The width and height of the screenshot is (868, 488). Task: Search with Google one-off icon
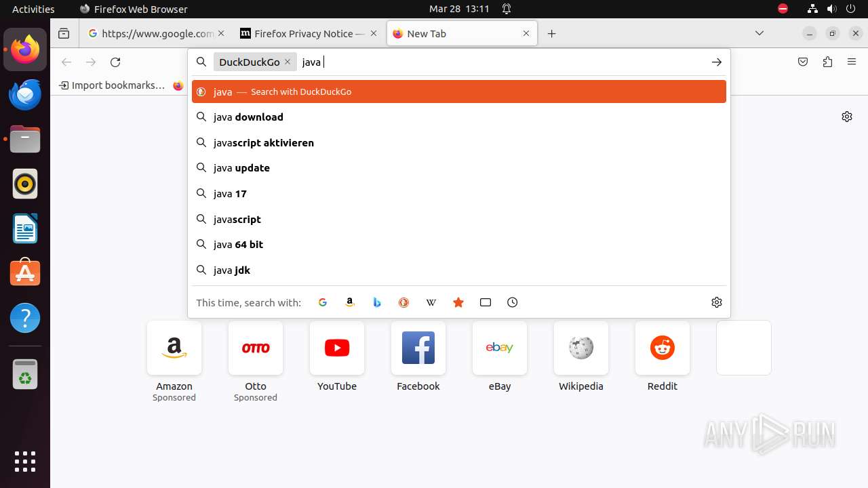coord(323,302)
